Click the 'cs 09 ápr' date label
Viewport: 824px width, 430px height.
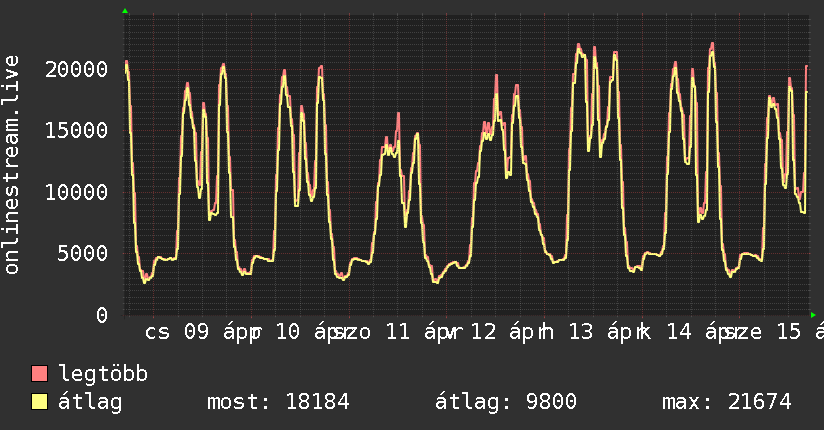point(201,332)
